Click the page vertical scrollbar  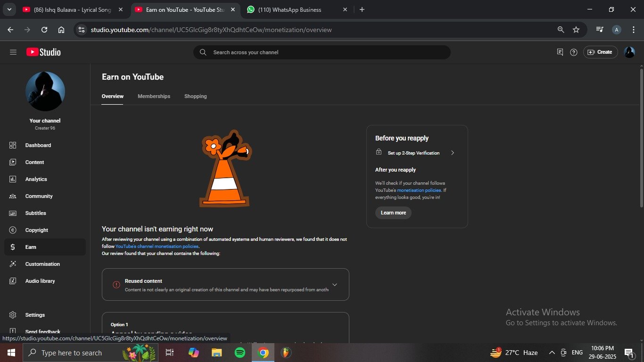point(641,138)
